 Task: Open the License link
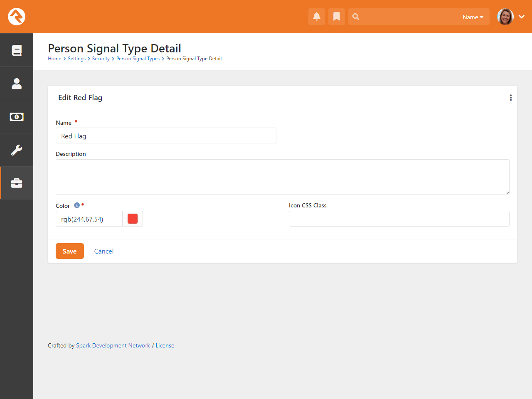(165, 345)
